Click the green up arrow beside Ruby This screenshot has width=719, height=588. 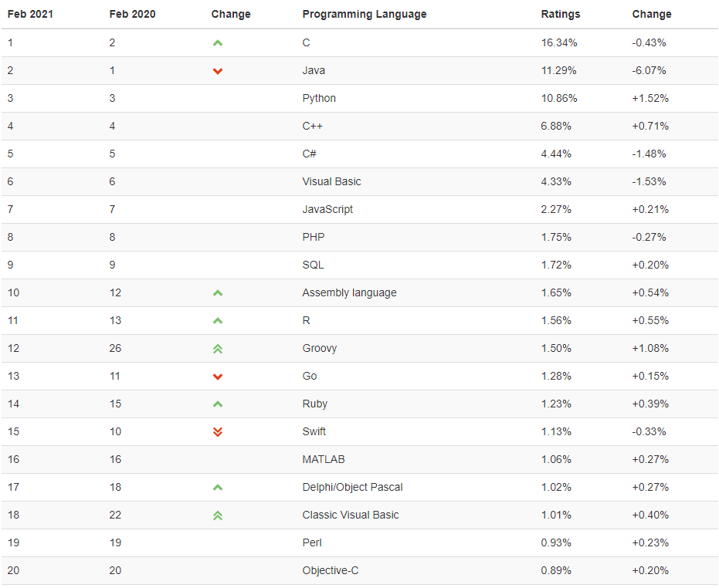click(x=218, y=404)
